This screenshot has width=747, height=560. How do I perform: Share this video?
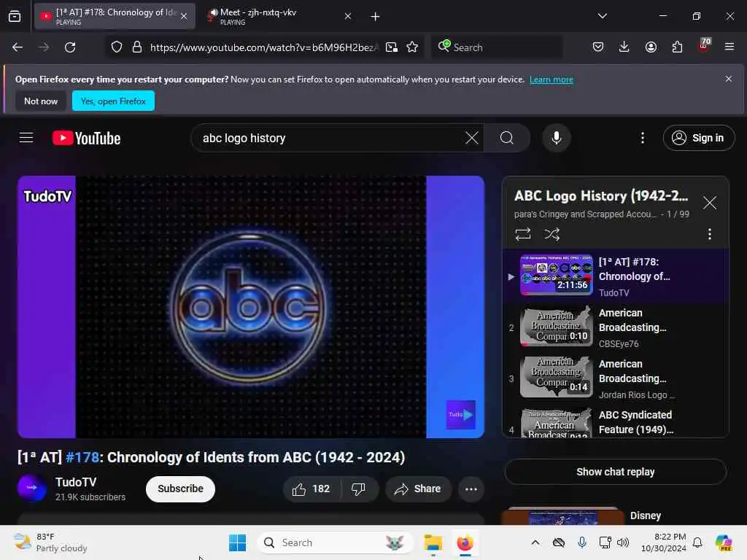[x=418, y=489]
